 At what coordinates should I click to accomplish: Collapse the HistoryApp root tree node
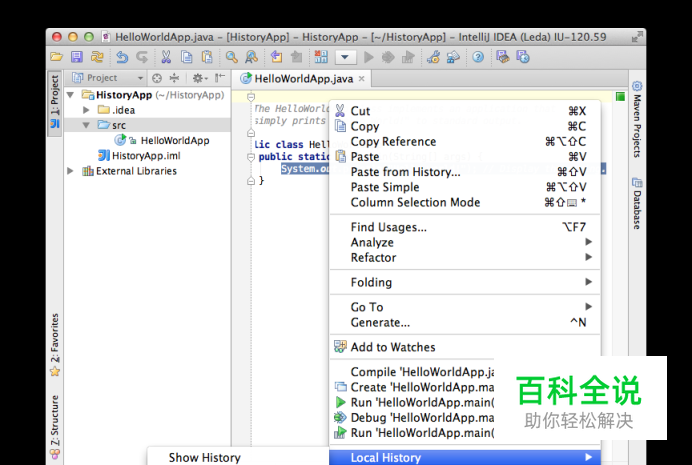(x=70, y=95)
